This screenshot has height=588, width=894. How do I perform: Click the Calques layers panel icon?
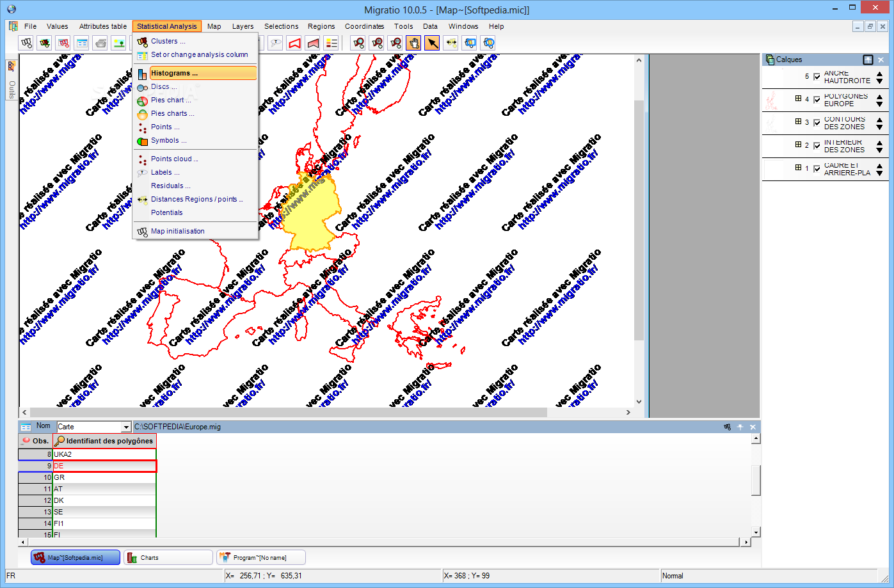(770, 60)
